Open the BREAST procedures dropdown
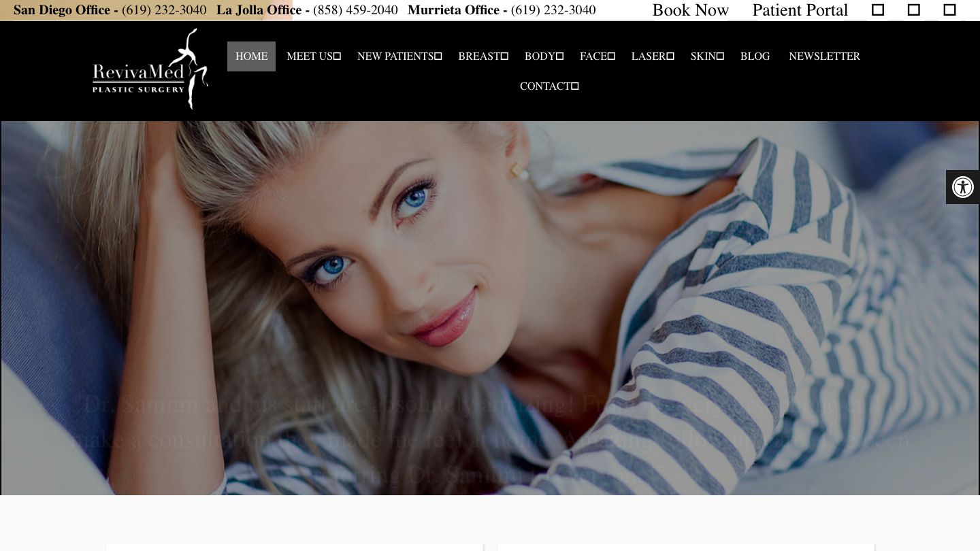 click(x=483, y=56)
